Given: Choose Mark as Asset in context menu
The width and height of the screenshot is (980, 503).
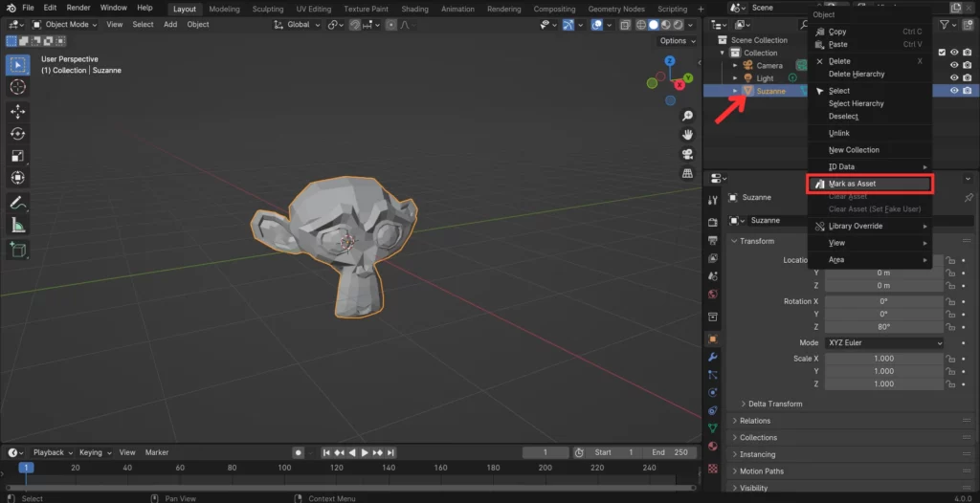Looking at the screenshot, I should tap(870, 184).
